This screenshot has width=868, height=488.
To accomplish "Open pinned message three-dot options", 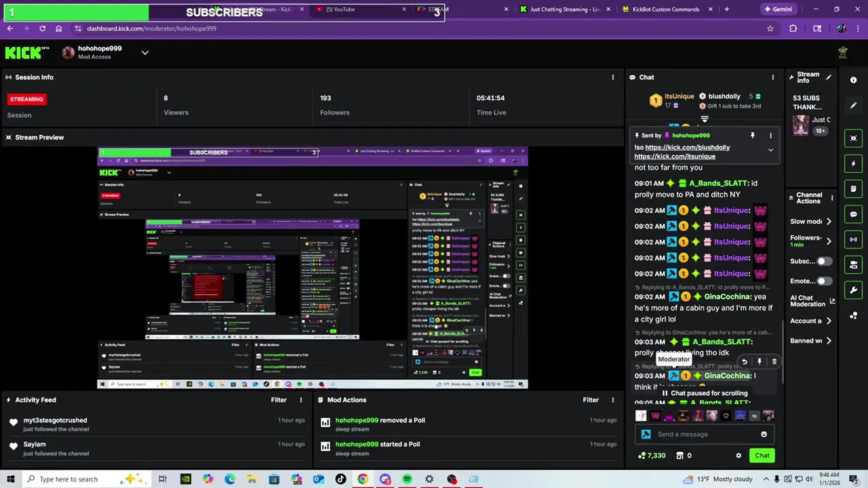I will [x=770, y=136].
